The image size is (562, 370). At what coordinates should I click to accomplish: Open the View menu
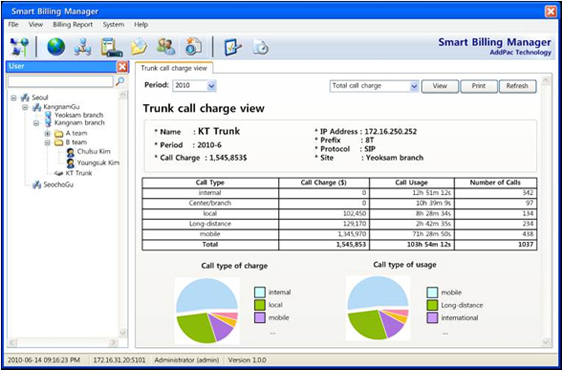pyautogui.click(x=35, y=25)
